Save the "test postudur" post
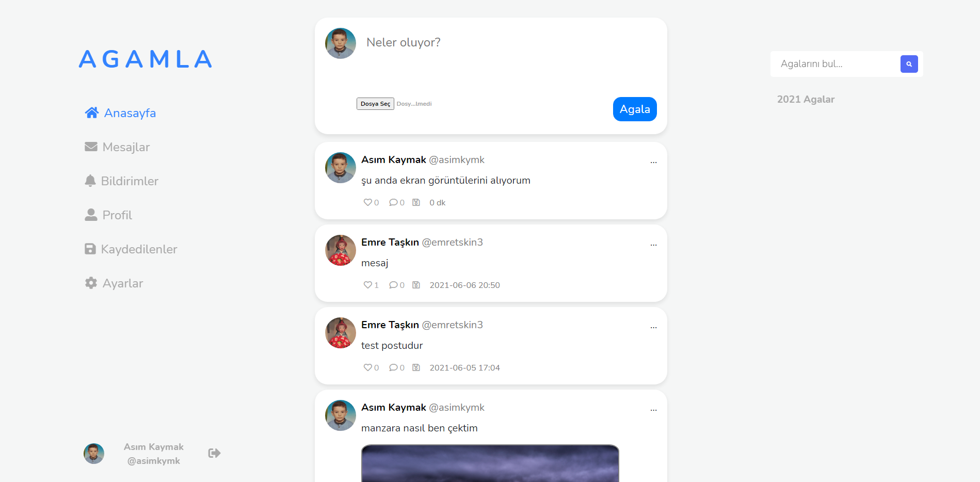This screenshot has height=482, width=980. [x=416, y=367]
